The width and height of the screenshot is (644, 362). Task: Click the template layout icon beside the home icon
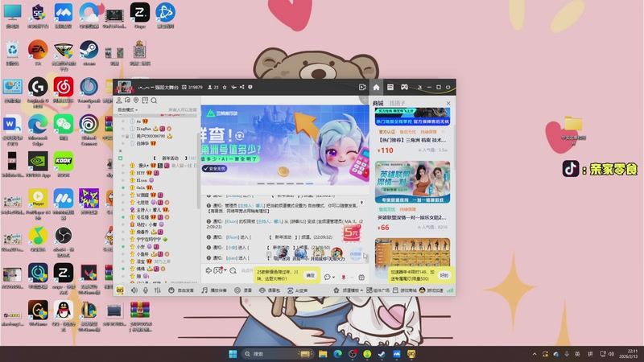[x=390, y=87]
